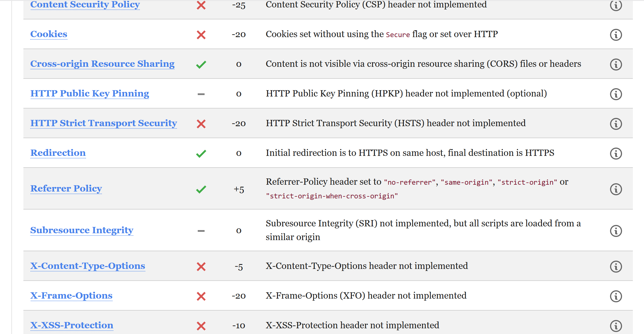The image size is (644, 334).
Task: Open info icon for Redirection row
Action: (616, 154)
